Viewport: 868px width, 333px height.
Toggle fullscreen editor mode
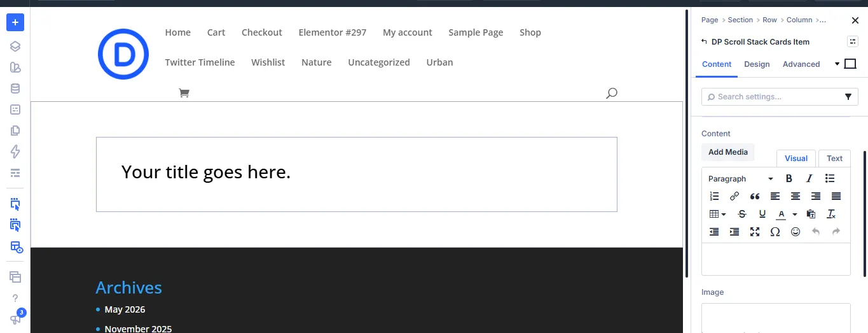click(x=755, y=232)
